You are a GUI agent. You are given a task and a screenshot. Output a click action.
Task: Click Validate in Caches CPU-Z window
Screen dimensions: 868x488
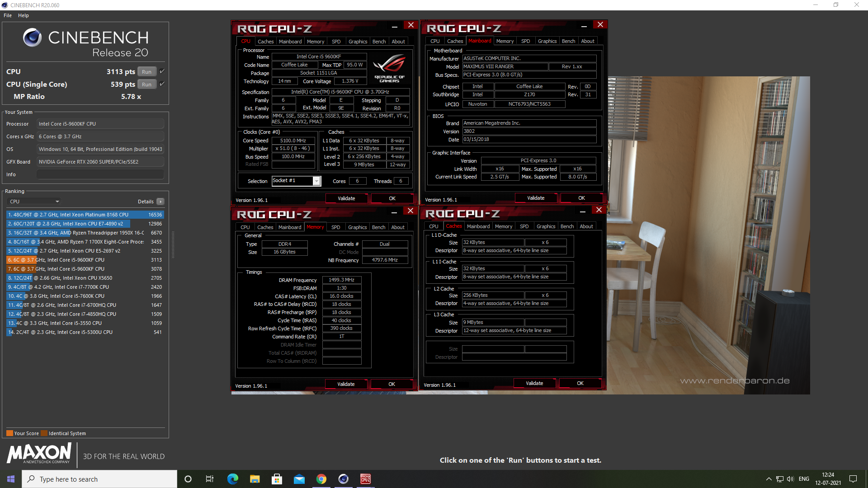click(534, 383)
